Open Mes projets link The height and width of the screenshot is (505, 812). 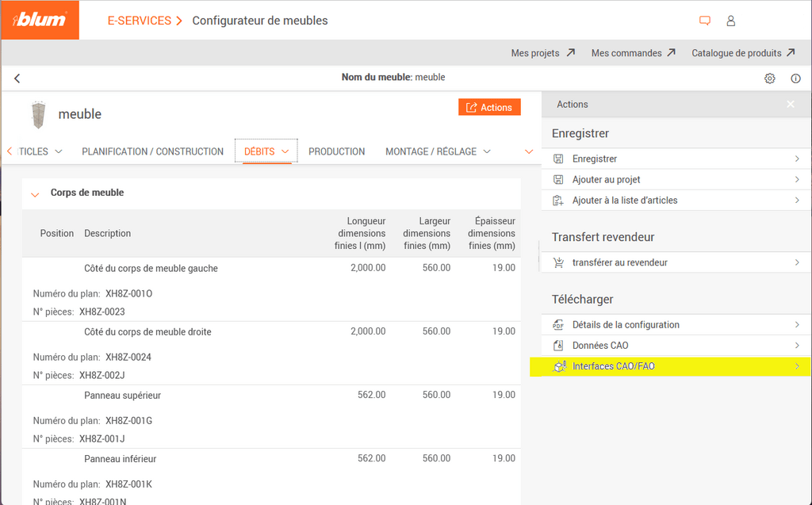542,53
